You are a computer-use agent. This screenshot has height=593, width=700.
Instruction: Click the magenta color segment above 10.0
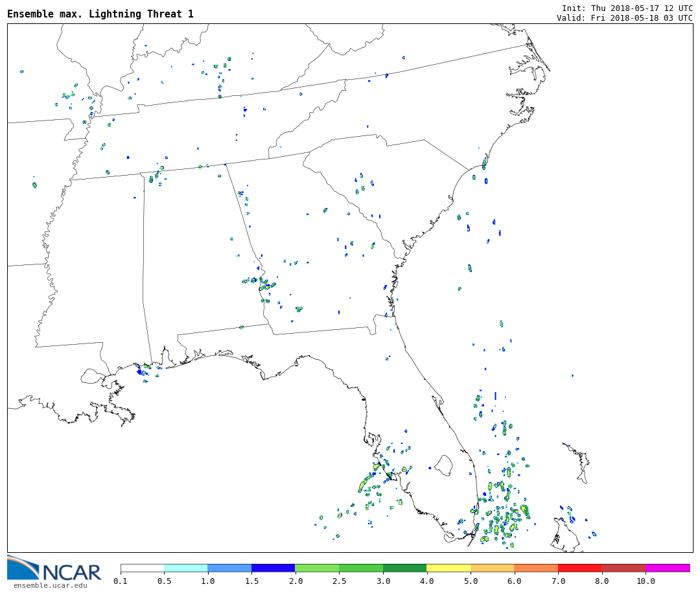tap(668, 568)
